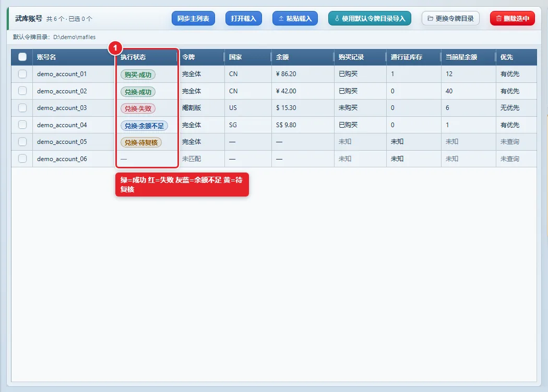Import using 使用默认令牌目录导入

(370, 18)
